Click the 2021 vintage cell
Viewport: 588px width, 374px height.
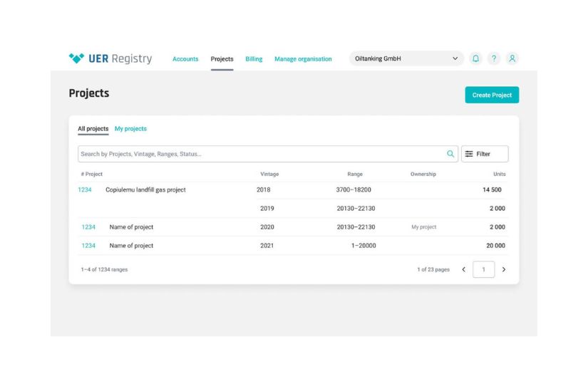point(267,246)
